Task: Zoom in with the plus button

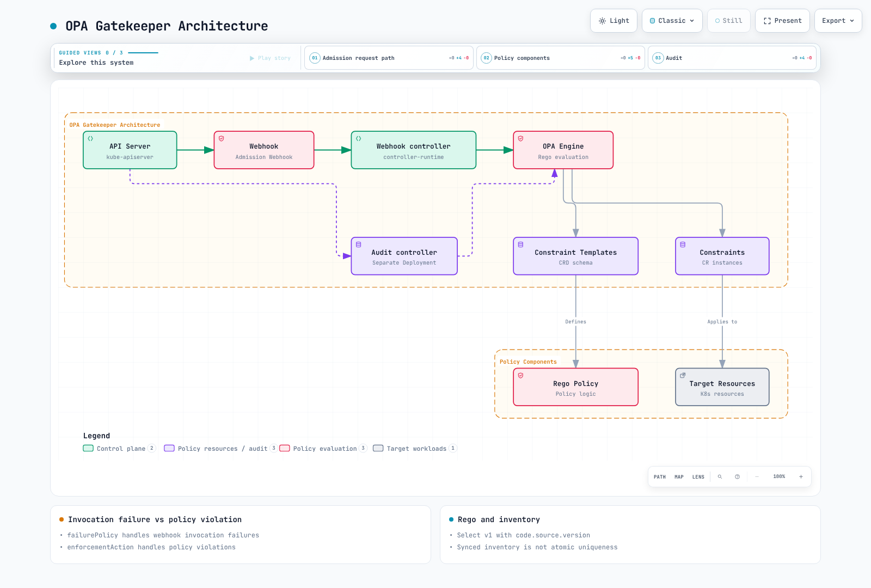Action: point(801,477)
